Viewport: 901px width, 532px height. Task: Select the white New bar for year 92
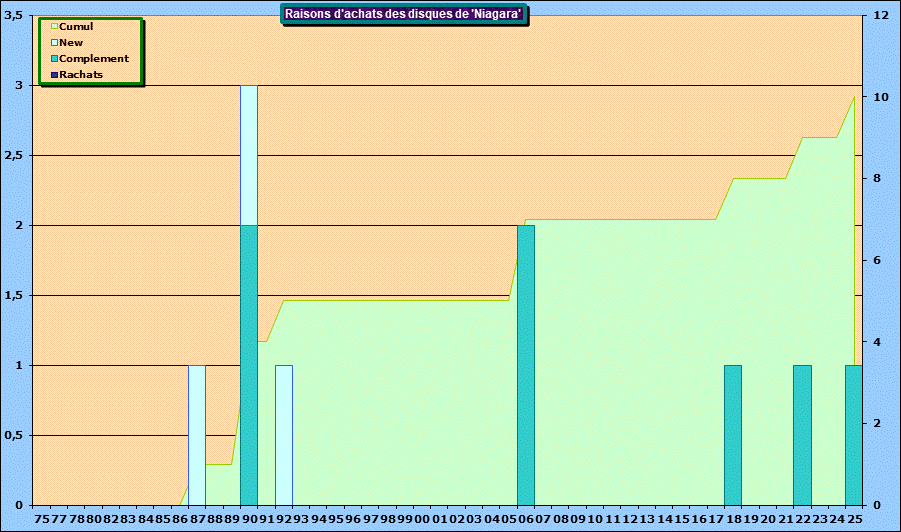[x=284, y=435]
